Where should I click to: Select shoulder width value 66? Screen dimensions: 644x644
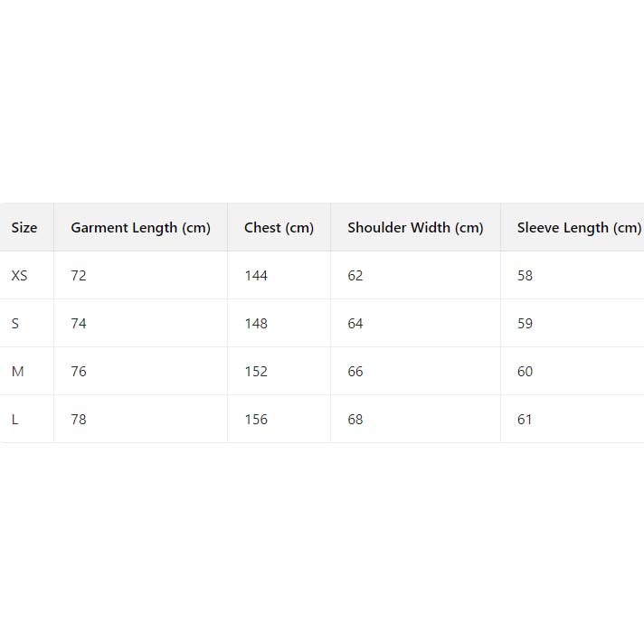(x=355, y=372)
